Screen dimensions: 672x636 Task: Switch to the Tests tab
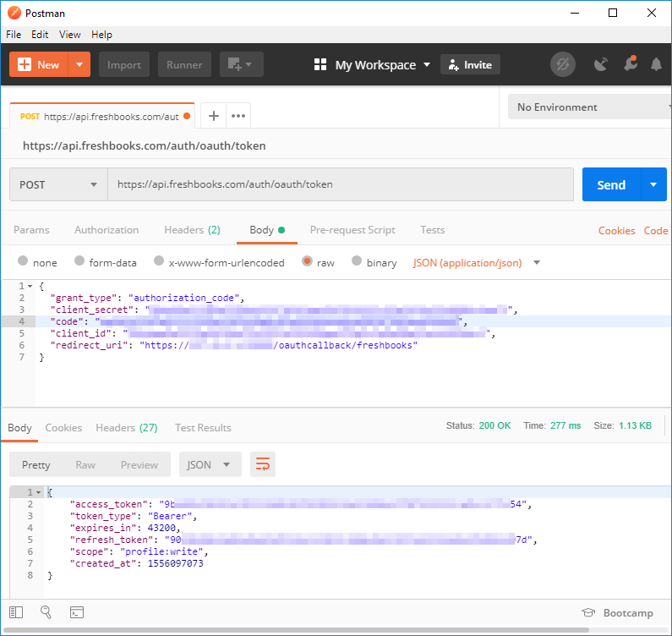pyautogui.click(x=433, y=230)
